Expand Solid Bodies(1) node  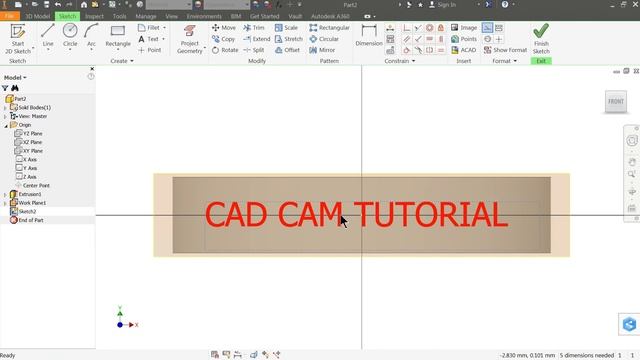tap(5, 108)
